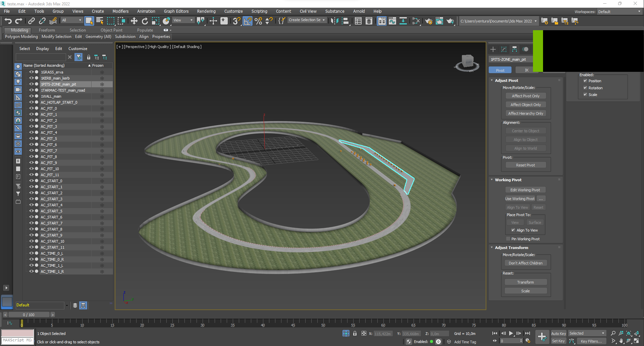Open the project path dropdown
644x346 pixels.
click(x=498, y=21)
